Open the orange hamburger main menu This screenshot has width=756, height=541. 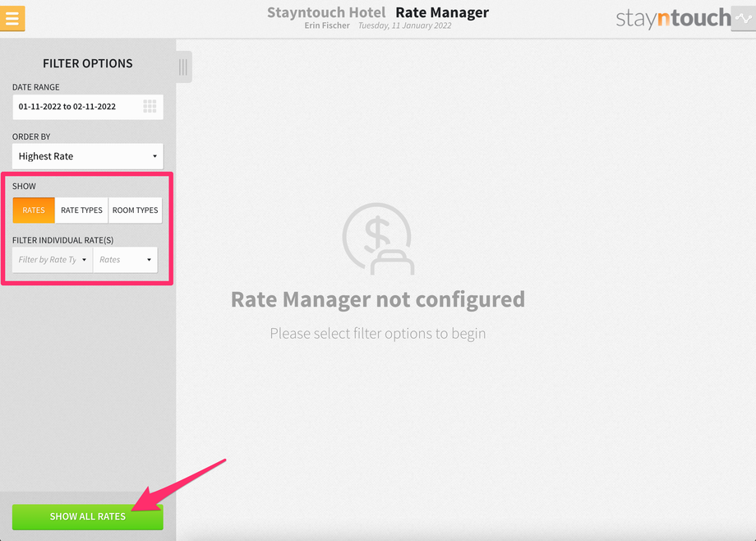12,19
